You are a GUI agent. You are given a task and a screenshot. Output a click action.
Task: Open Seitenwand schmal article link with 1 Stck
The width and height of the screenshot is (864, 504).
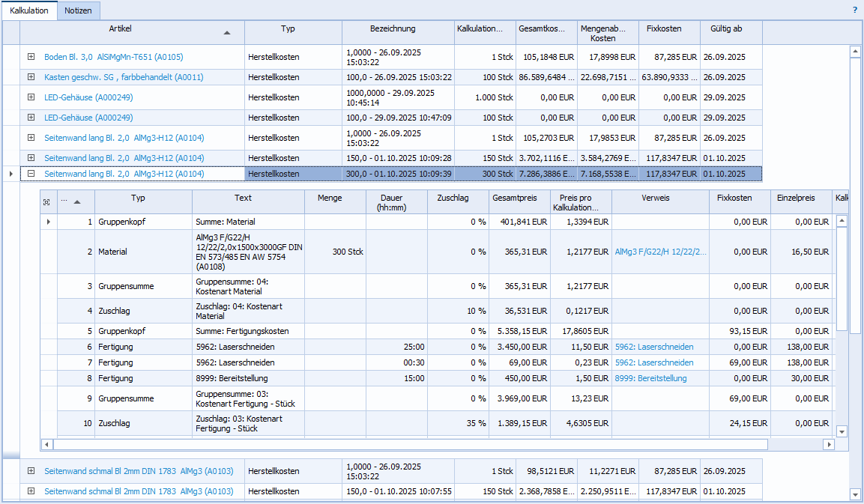point(139,471)
